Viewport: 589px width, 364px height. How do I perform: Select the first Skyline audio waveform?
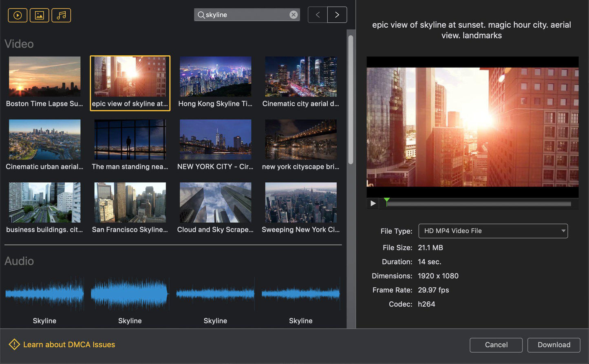(x=44, y=293)
